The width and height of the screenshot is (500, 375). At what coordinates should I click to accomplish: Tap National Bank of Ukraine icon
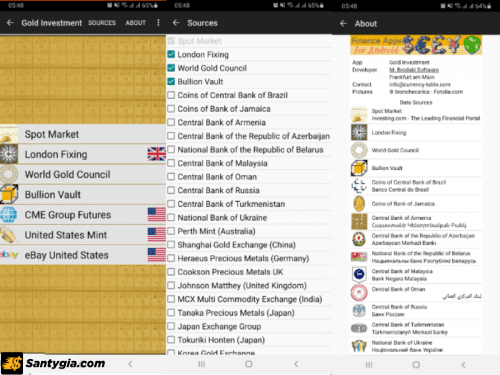pyautogui.click(x=359, y=346)
